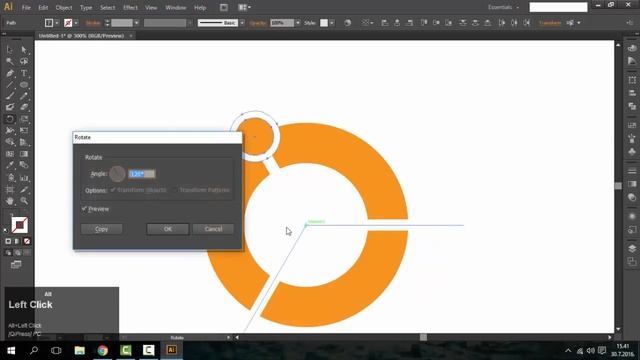Screen dimensions: 640x360
Task: Open the Arrange Documents dropdown
Action: click(244, 7)
